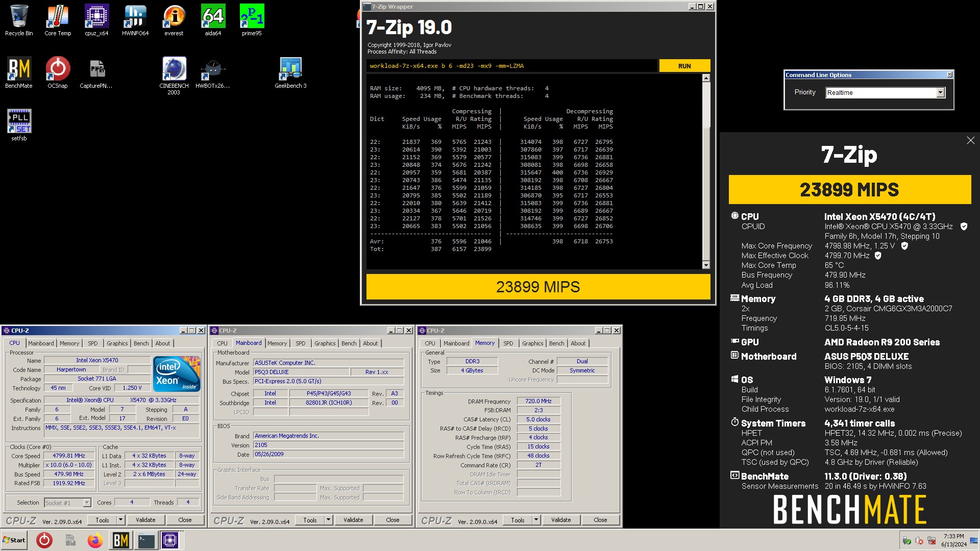Viewport: 980px width, 551px height.
Task: Close the Command Line Options window
Action: point(949,74)
